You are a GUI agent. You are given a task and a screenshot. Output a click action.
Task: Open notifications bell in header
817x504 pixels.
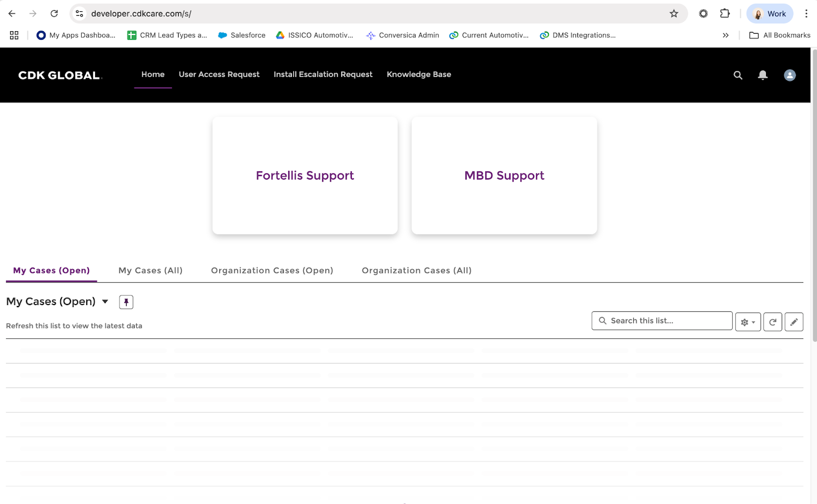762,75
